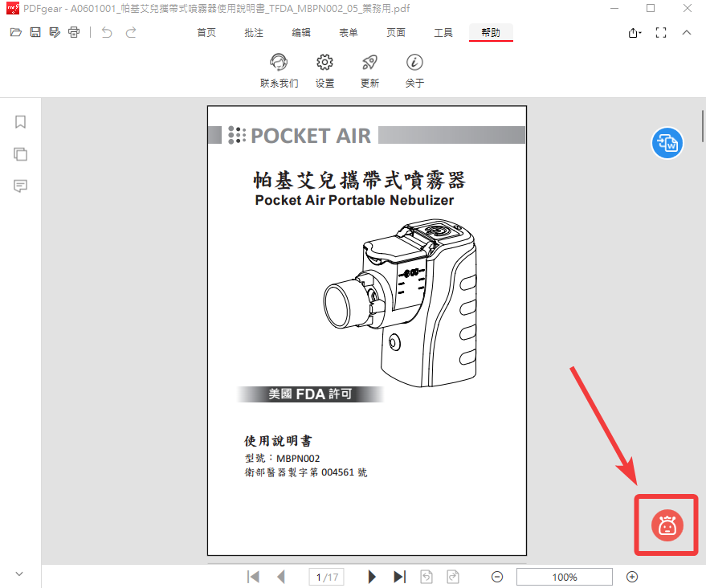706x588 pixels.
Task: Open the 工具 tab
Action: (x=443, y=32)
